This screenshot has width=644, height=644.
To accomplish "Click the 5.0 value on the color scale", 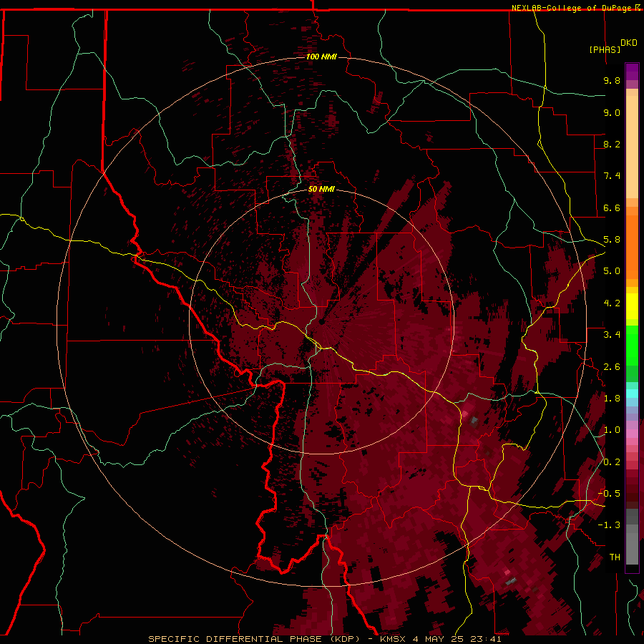I will (x=612, y=271).
